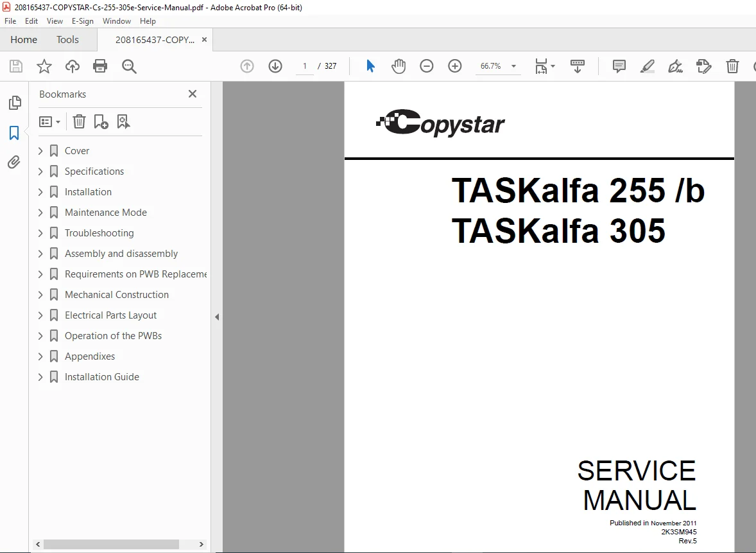Go to previous page arrow
Image resolution: width=756 pixels, height=553 pixels.
pyautogui.click(x=247, y=66)
